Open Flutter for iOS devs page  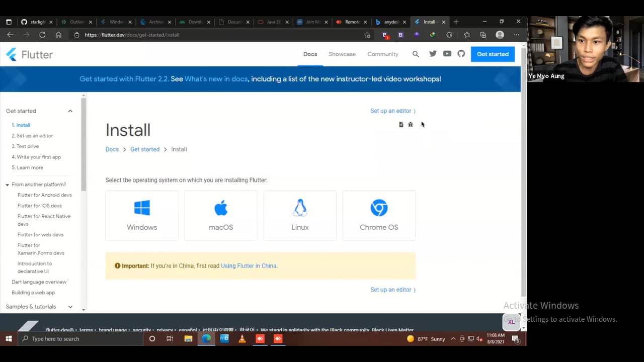[x=40, y=206]
